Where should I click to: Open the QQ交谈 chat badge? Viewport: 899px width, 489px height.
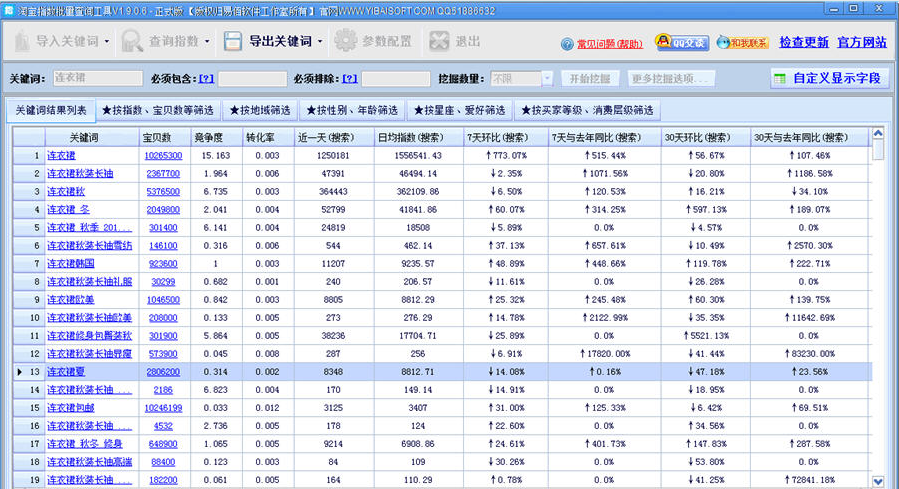(682, 42)
